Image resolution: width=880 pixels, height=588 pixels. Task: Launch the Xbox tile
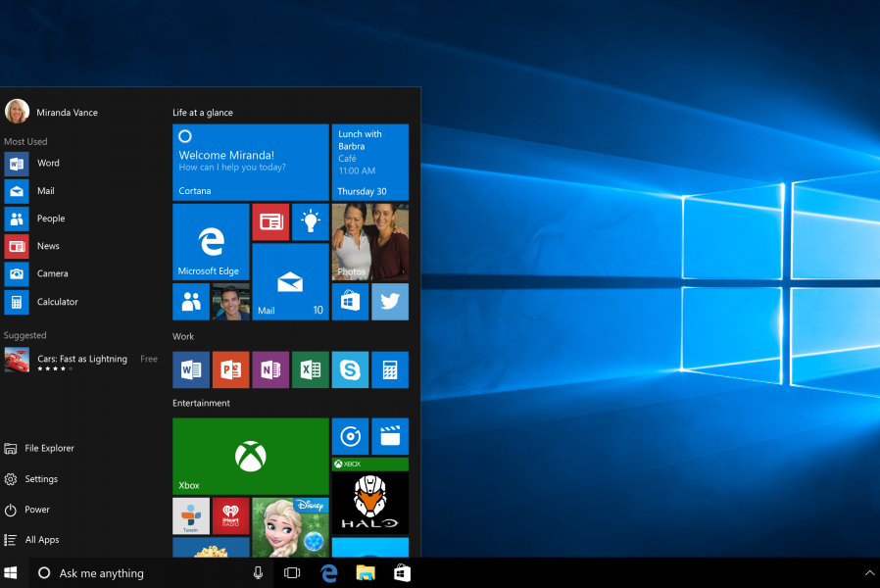pyautogui.click(x=250, y=456)
